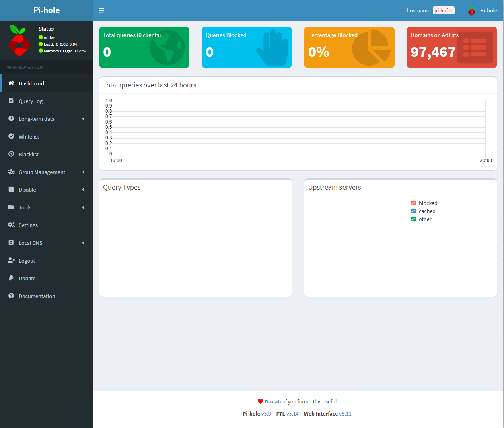Click the Whitelist checkmark icon
The height and width of the screenshot is (428, 504).
point(11,136)
